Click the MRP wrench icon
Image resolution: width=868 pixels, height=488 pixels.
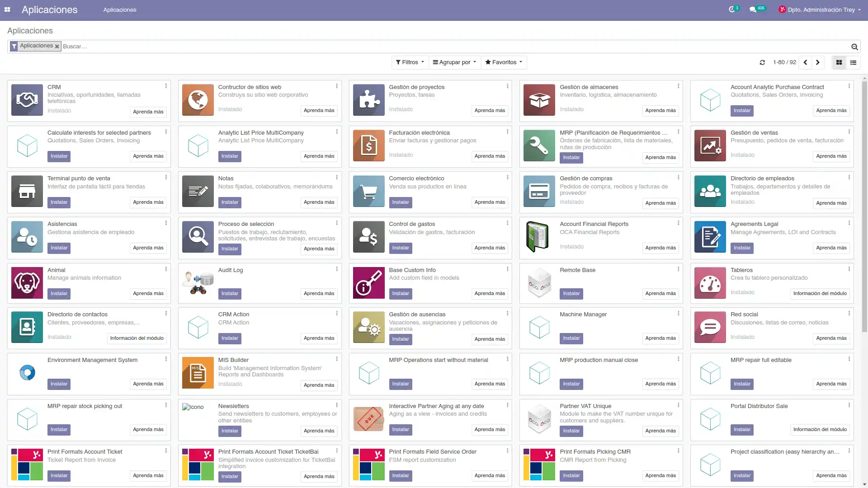click(x=539, y=145)
